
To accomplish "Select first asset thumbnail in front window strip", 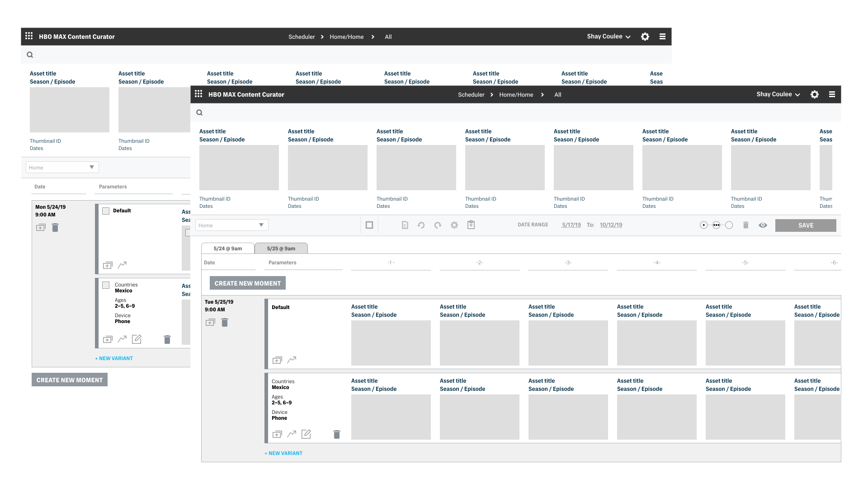I will (239, 168).
